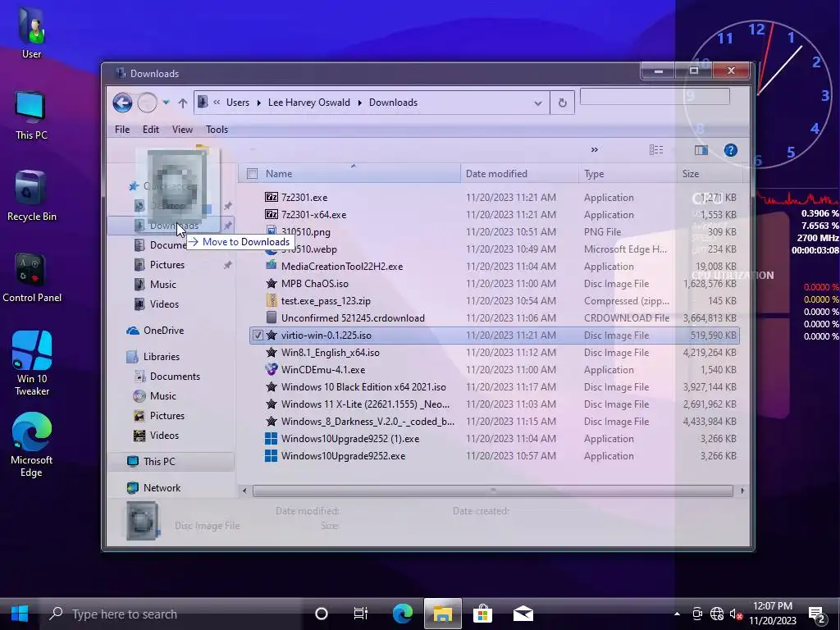This screenshot has height=630, width=840.
Task: Change view layout options button
Action: 656,150
